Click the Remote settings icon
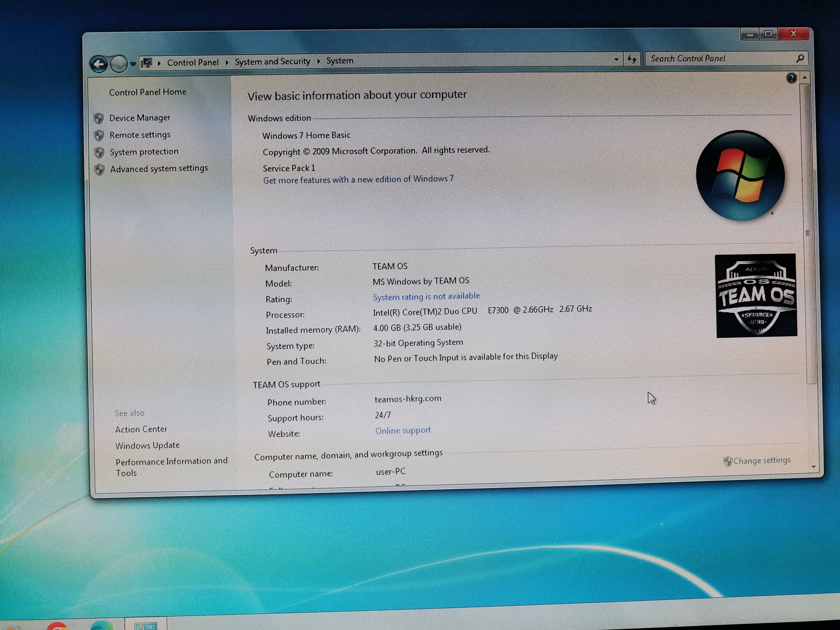 click(x=101, y=134)
